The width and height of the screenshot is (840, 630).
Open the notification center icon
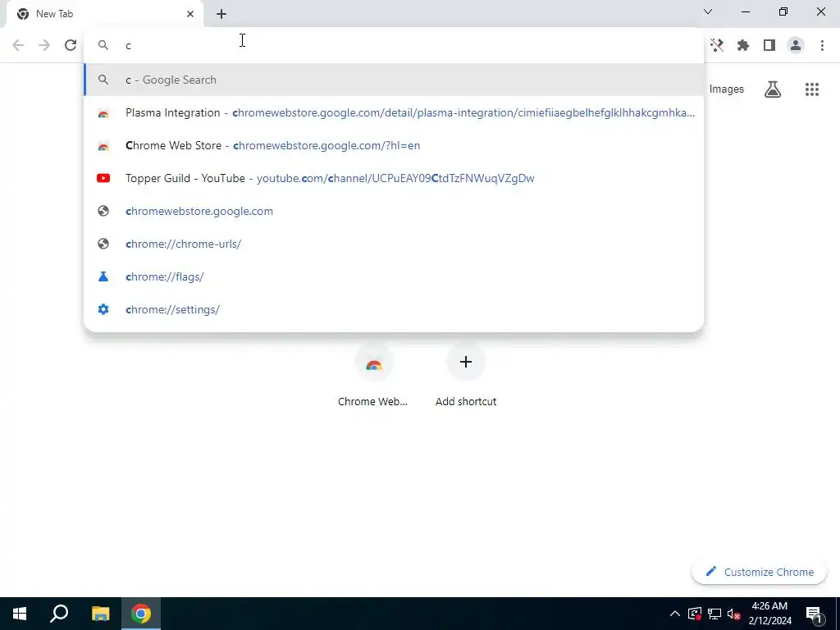[x=815, y=614]
